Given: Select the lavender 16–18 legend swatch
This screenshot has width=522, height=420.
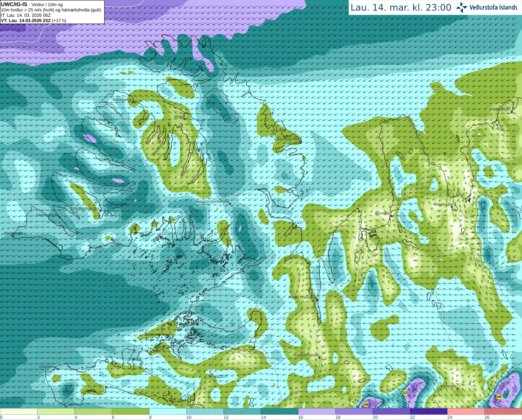Looking at the screenshot, I should (317, 411).
